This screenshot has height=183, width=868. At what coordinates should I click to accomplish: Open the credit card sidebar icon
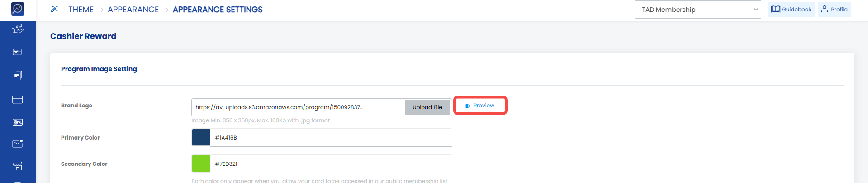18,100
